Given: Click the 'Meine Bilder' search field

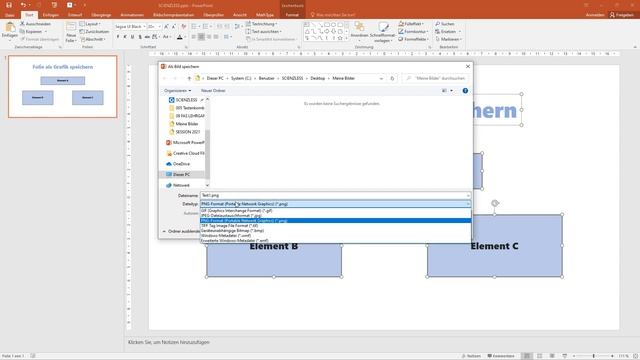Looking at the screenshot, I should tap(436, 78).
